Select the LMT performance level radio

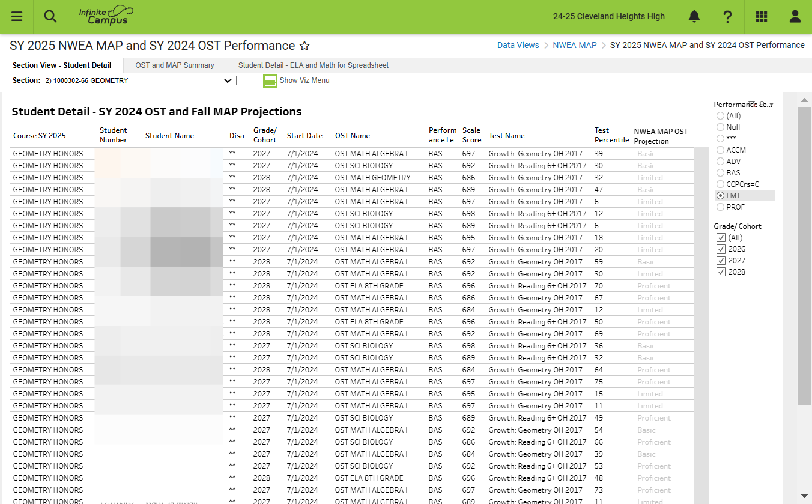(x=720, y=196)
